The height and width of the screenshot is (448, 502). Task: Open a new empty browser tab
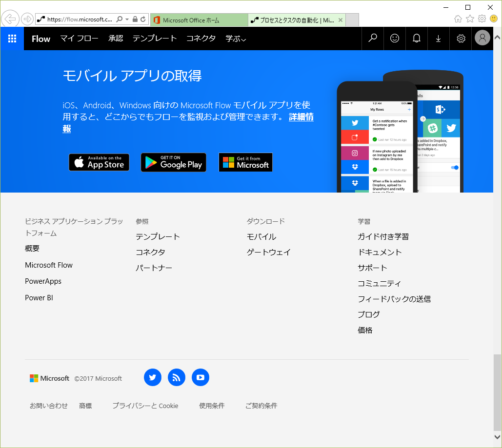[x=352, y=20]
